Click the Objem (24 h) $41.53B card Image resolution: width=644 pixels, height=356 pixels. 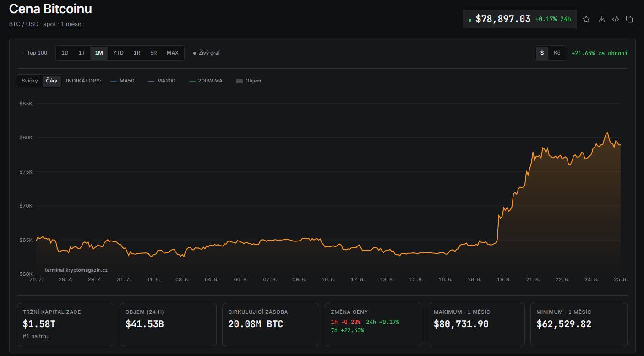(168, 324)
